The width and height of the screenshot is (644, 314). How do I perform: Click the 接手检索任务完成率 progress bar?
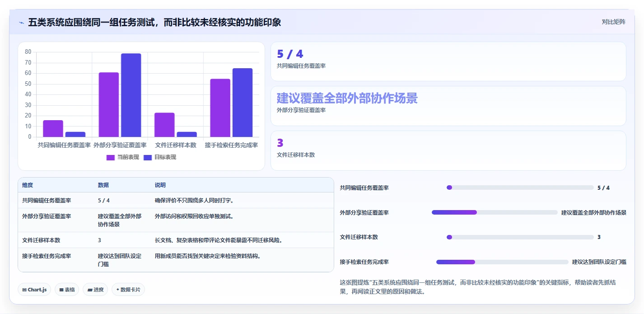tap(502, 262)
